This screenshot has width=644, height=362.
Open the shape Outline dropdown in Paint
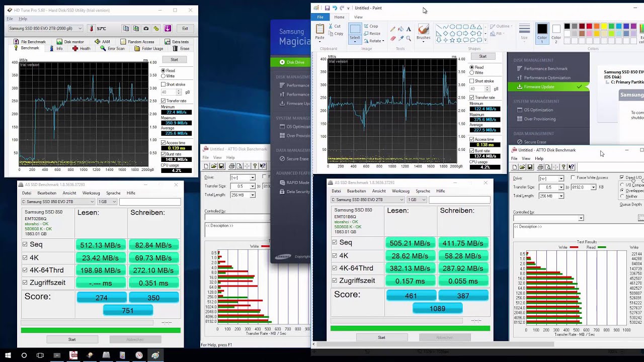click(501, 26)
